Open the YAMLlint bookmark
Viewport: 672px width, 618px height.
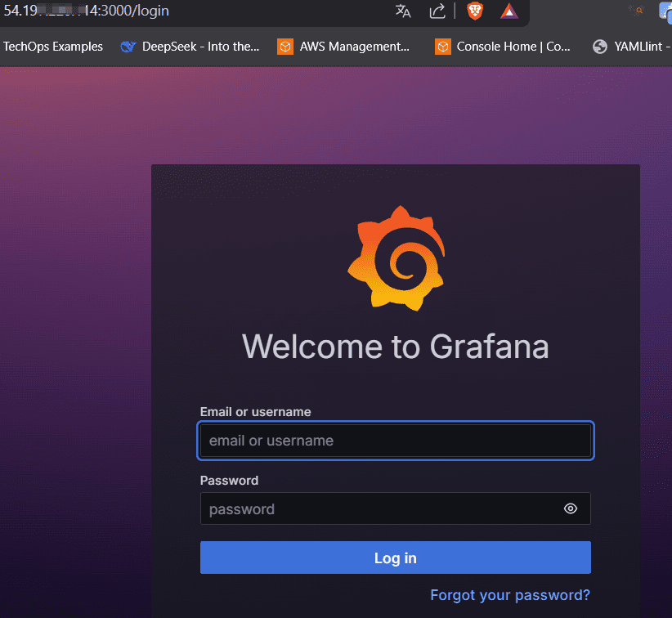coord(631,47)
